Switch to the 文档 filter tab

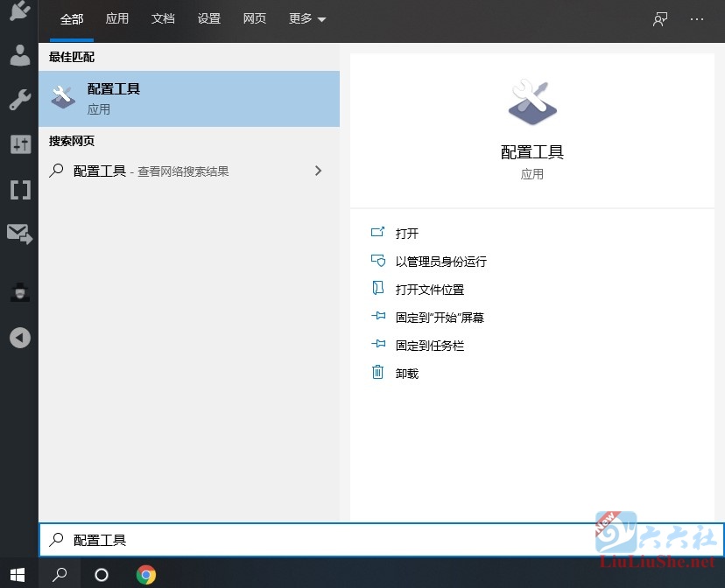click(163, 19)
